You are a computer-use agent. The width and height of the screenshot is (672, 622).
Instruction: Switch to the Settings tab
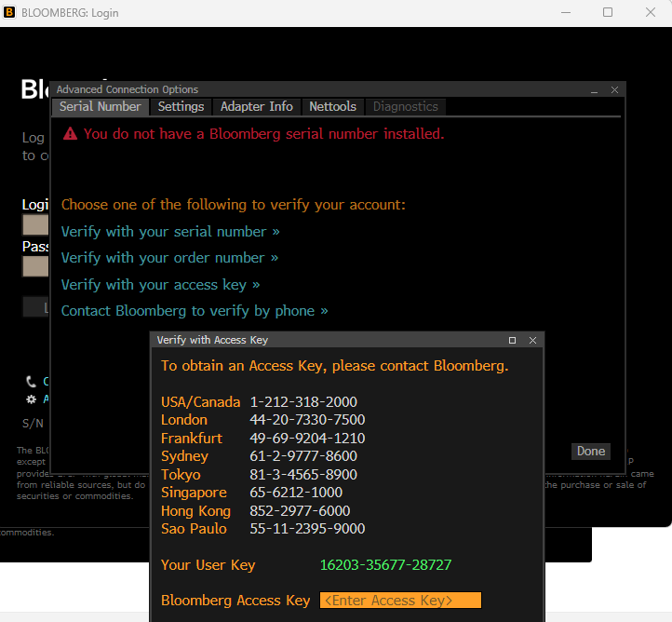coord(181,107)
